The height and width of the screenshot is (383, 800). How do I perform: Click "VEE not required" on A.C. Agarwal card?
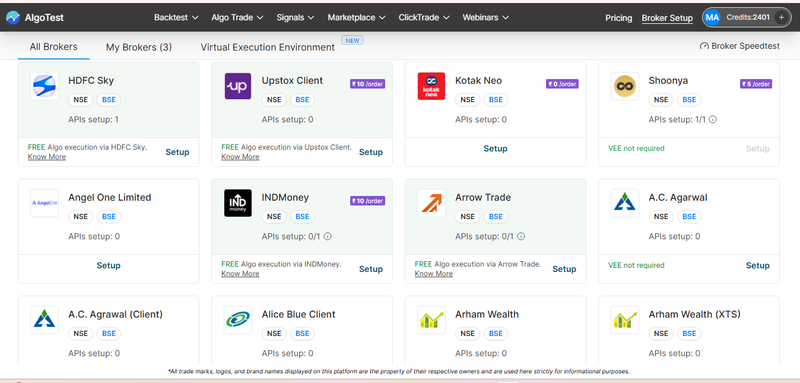coord(636,265)
